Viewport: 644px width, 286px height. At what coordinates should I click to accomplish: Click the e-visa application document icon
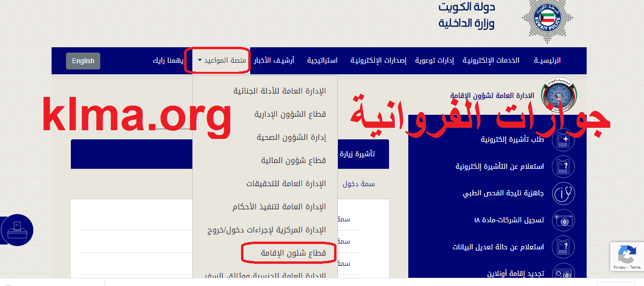click(563, 140)
